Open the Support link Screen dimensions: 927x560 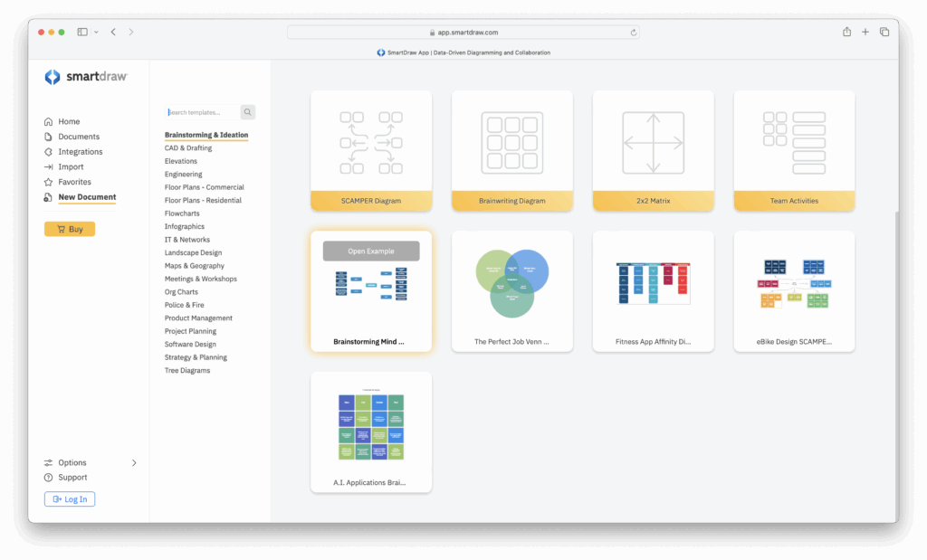(72, 478)
